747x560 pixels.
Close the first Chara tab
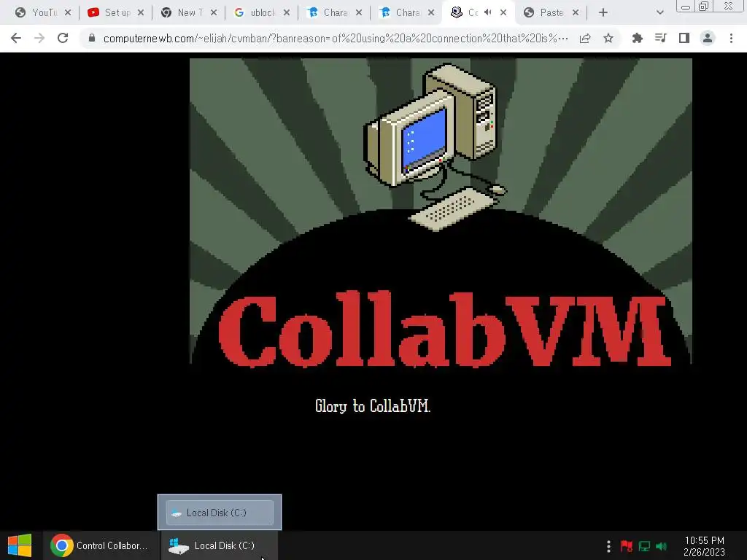tap(359, 12)
